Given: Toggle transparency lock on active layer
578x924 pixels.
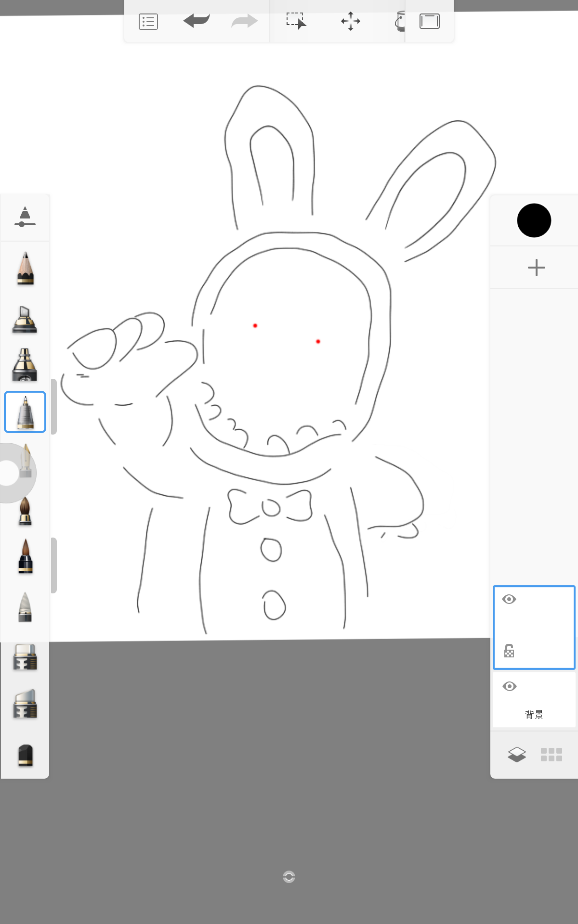Looking at the screenshot, I should (x=509, y=651).
